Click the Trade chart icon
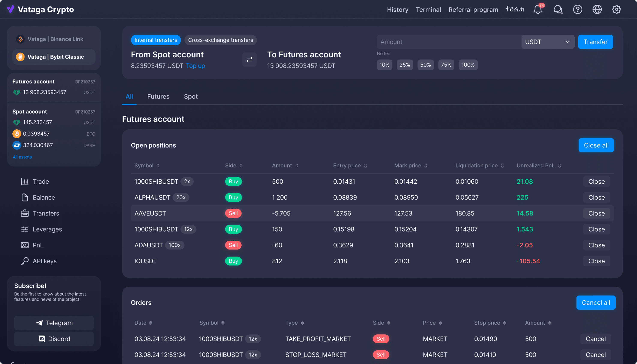The image size is (637, 364). (x=24, y=182)
